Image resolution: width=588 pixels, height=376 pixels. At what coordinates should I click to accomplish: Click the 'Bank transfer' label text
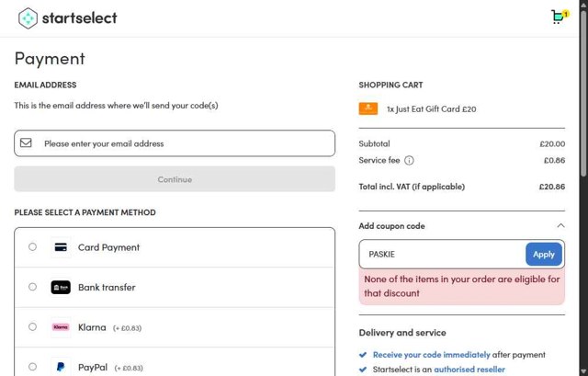(x=107, y=288)
